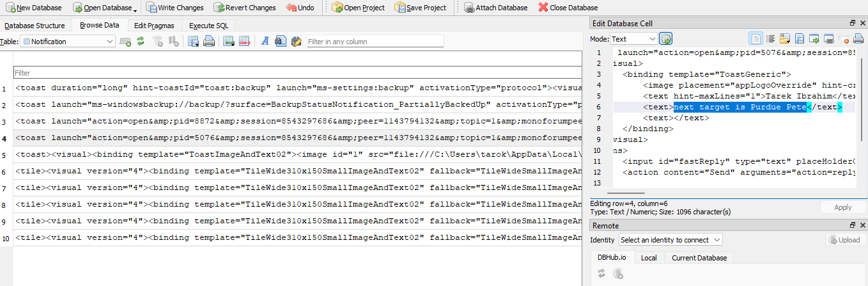Switch to the Local tab in the Remote panel
Viewport: 868px width, 286px height.
(649, 258)
